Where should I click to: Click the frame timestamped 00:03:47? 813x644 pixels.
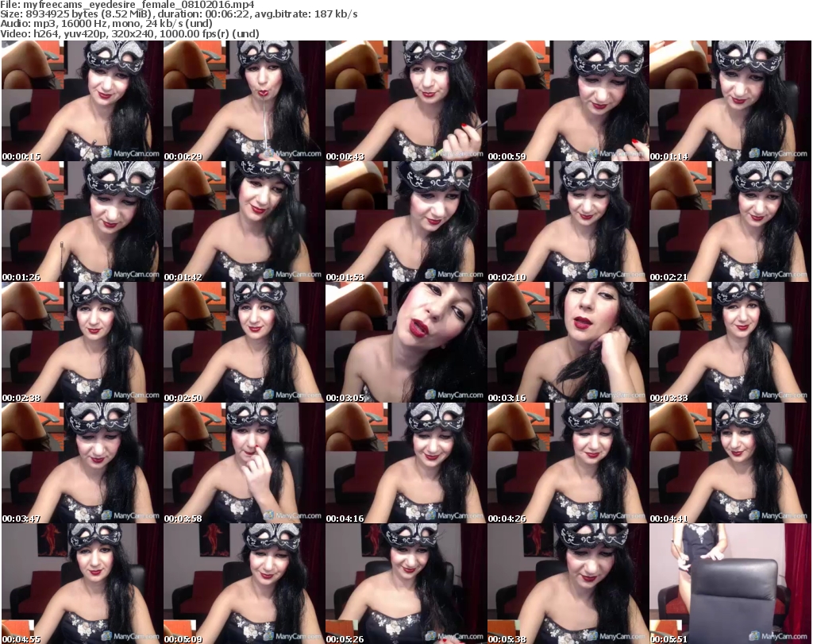pyautogui.click(x=81, y=463)
